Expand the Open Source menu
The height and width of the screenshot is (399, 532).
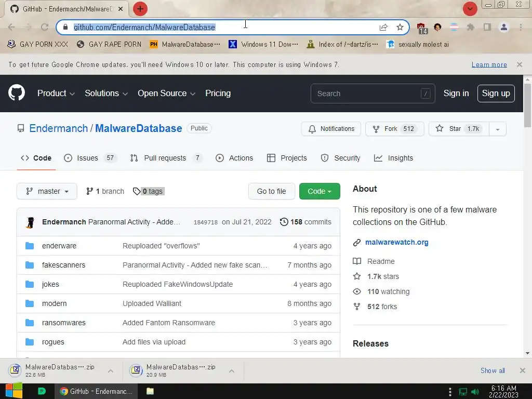tap(166, 94)
